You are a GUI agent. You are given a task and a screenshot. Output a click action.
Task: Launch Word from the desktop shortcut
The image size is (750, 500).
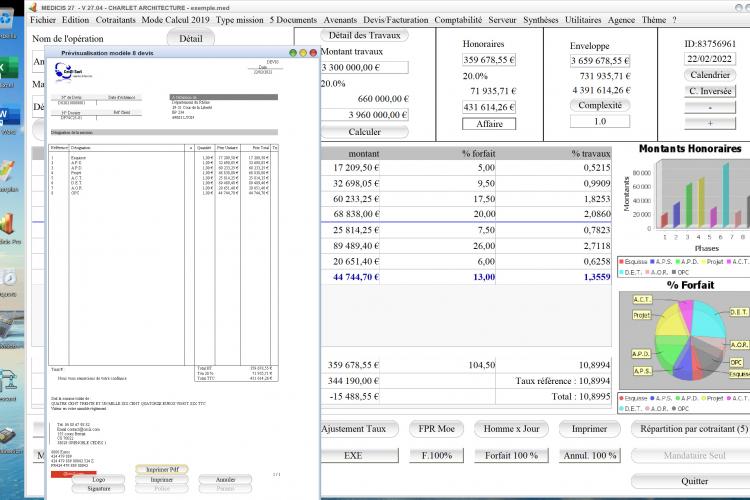pyautogui.click(x=9, y=116)
